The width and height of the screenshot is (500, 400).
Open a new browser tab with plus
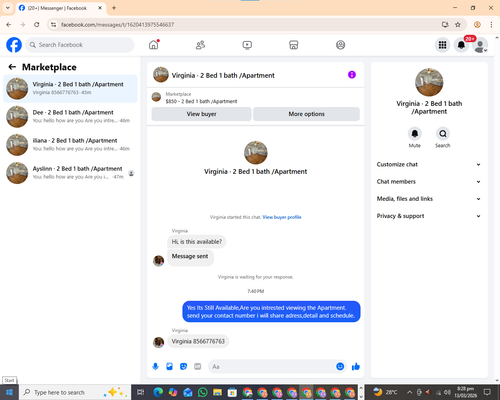[114, 8]
